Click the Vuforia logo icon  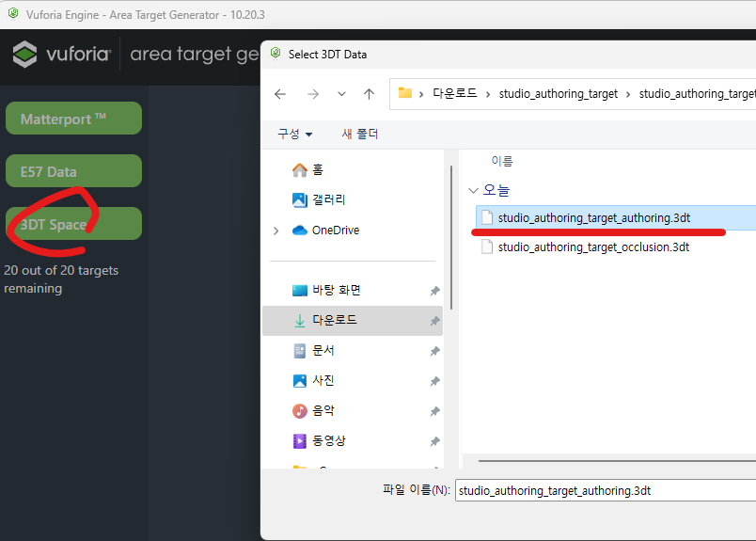pos(24,54)
